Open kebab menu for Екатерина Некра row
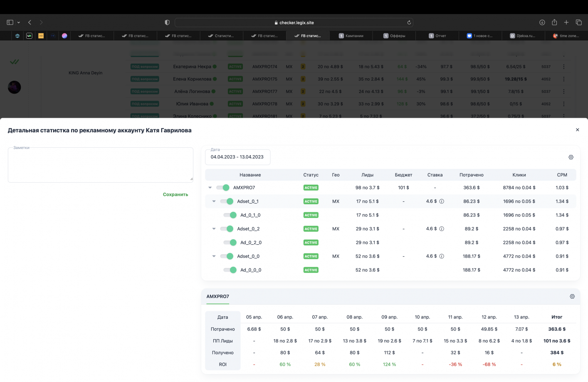This screenshot has width=588, height=382. coord(564,67)
